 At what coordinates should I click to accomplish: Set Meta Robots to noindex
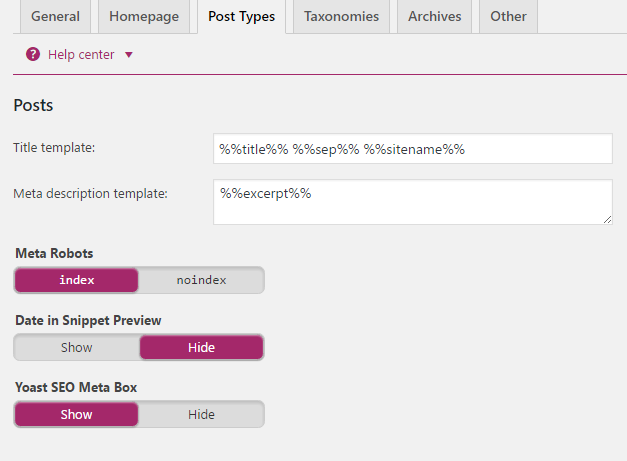point(201,280)
